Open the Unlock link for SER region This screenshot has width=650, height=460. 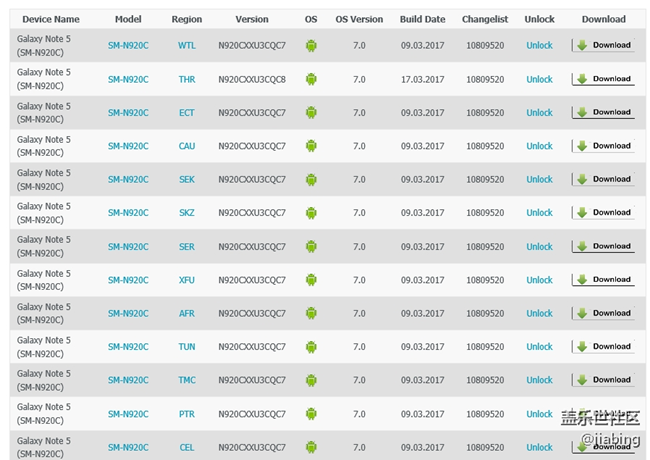tap(539, 247)
